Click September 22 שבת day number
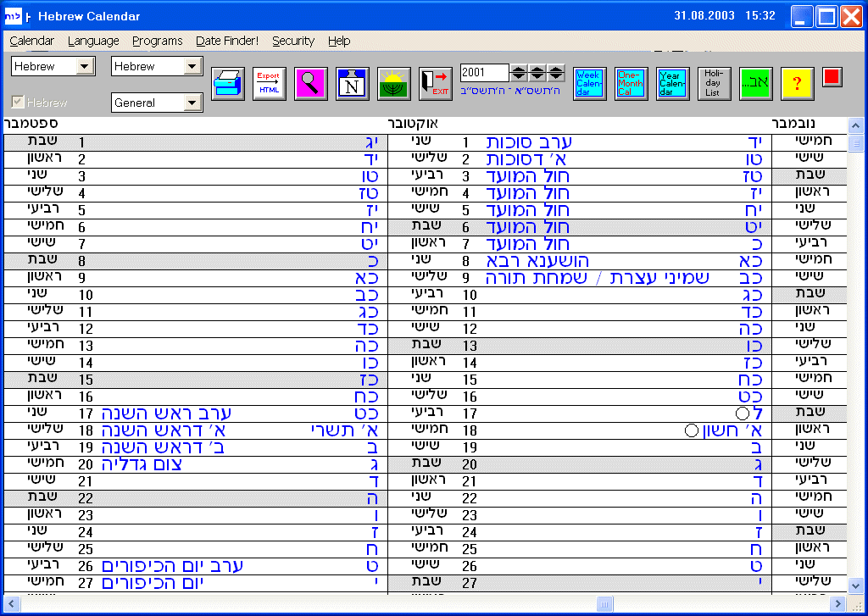The image size is (868, 616). click(86, 498)
